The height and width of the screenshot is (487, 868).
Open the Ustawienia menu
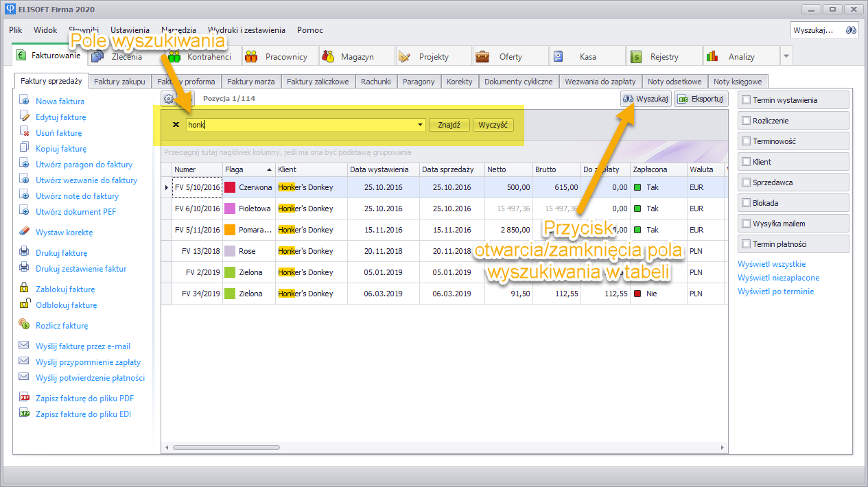130,30
